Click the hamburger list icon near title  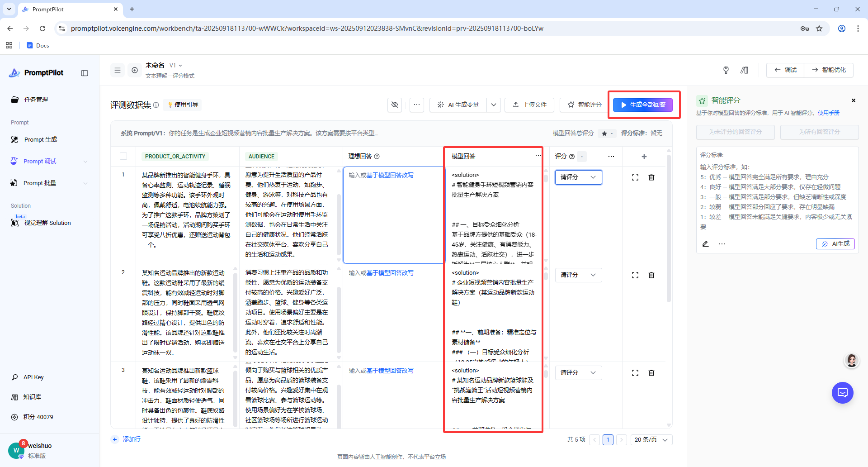pos(118,70)
